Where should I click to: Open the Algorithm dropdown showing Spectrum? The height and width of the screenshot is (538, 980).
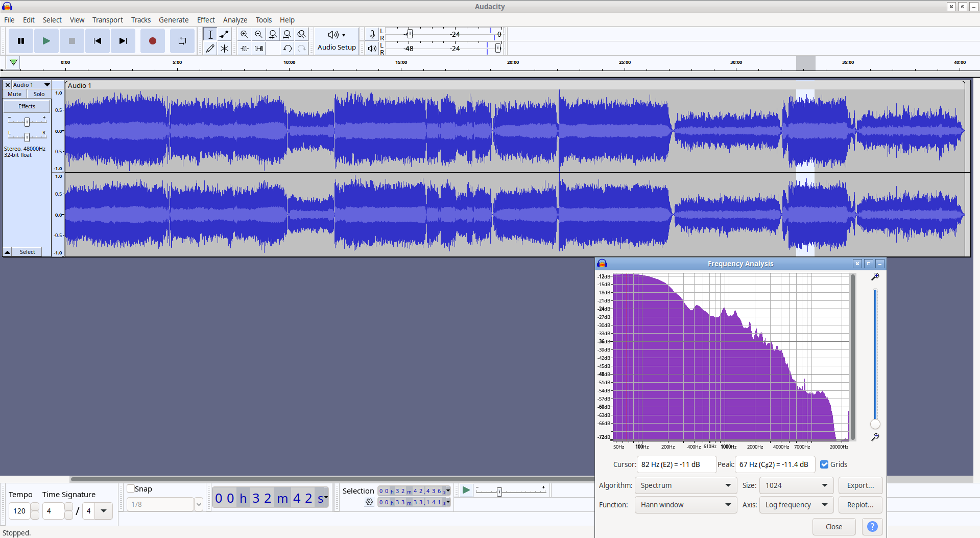[x=685, y=485]
